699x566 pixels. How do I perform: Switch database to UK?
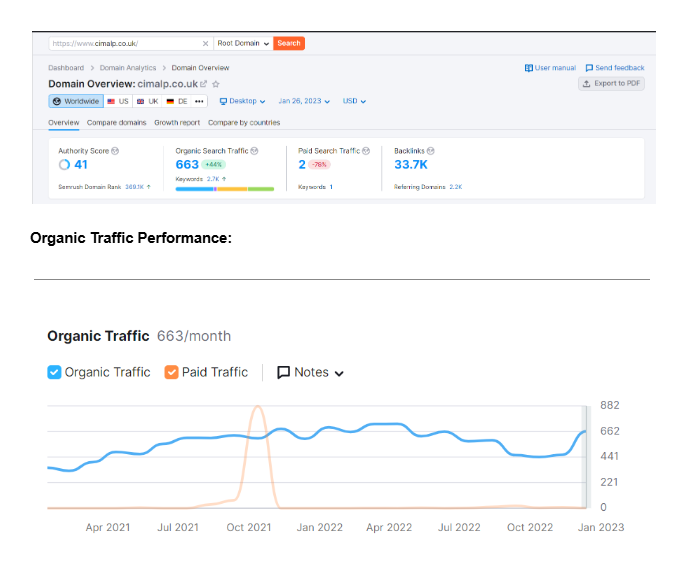[x=148, y=101]
